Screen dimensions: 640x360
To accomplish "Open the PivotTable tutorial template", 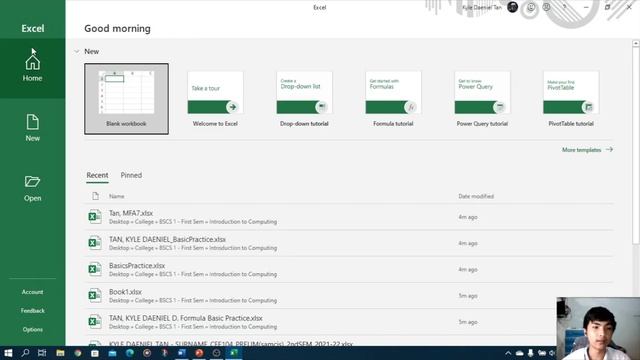I will click(571, 99).
